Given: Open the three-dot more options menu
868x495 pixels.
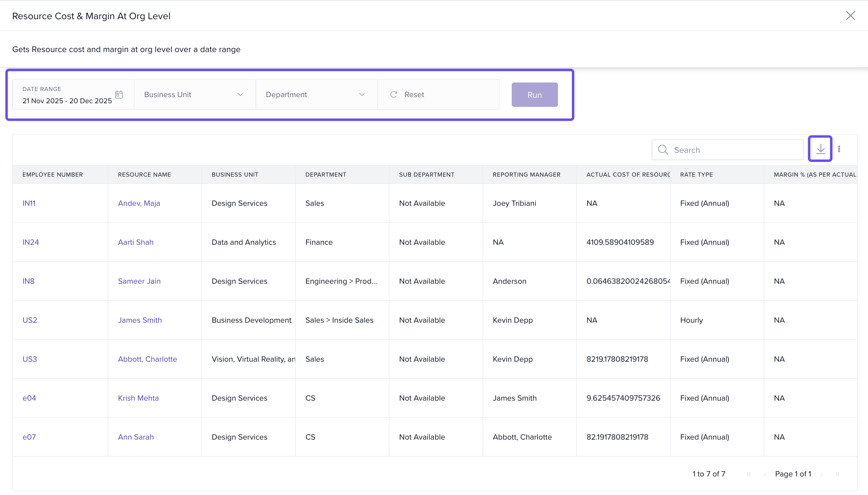Looking at the screenshot, I should pyautogui.click(x=839, y=149).
